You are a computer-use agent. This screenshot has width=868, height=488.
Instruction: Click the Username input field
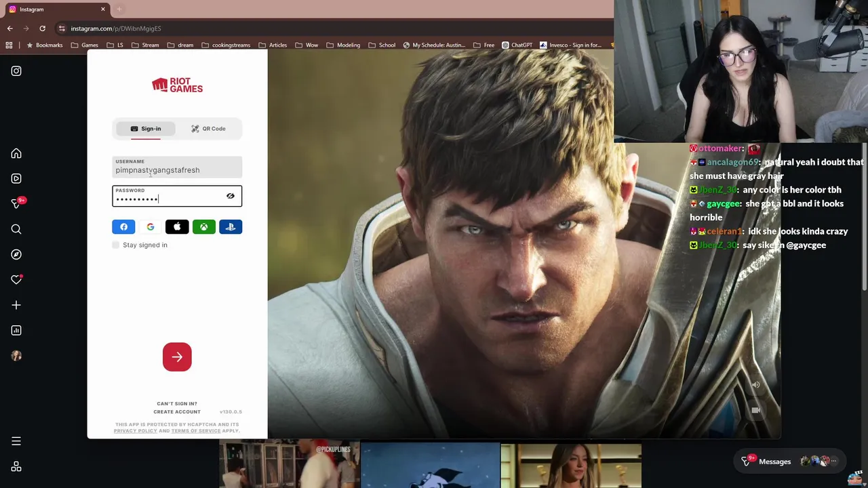(x=177, y=167)
